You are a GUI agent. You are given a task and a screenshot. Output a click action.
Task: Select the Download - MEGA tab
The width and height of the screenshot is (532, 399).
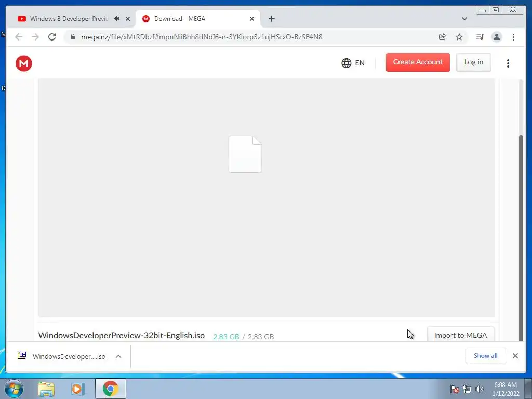click(x=197, y=19)
